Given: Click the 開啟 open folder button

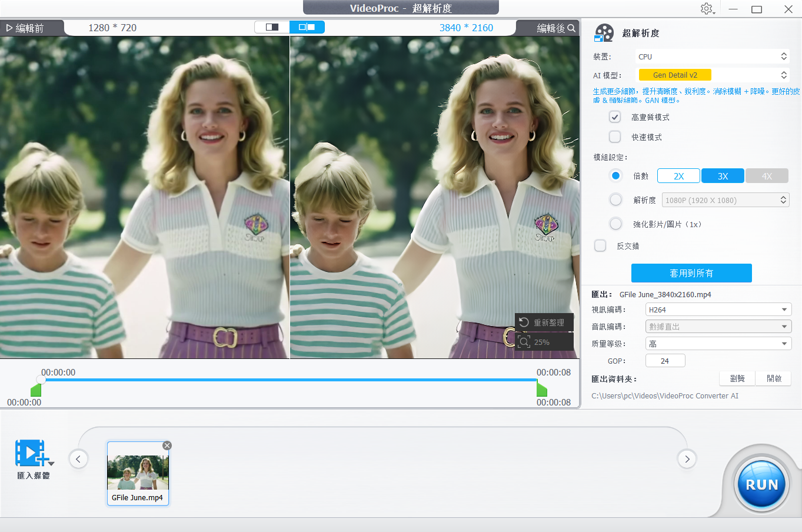Looking at the screenshot, I should tap(774, 378).
